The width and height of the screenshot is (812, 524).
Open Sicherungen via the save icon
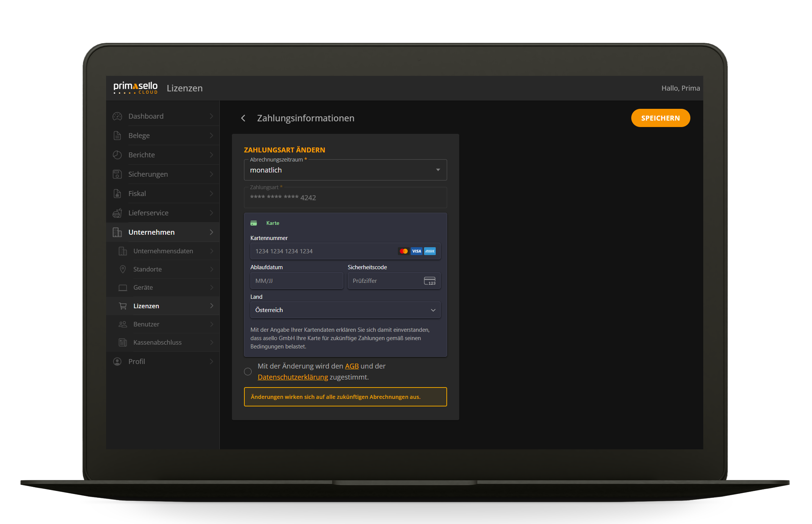[x=117, y=174]
